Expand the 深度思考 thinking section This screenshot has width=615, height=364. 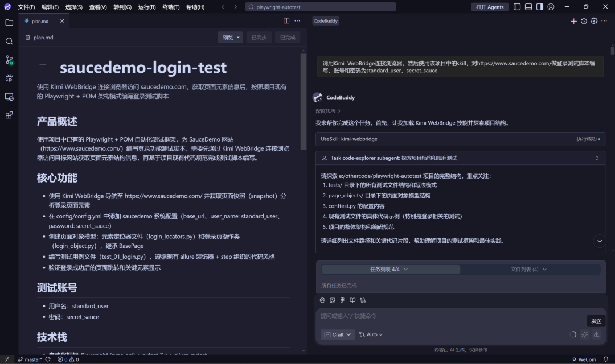click(x=328, y=111)
